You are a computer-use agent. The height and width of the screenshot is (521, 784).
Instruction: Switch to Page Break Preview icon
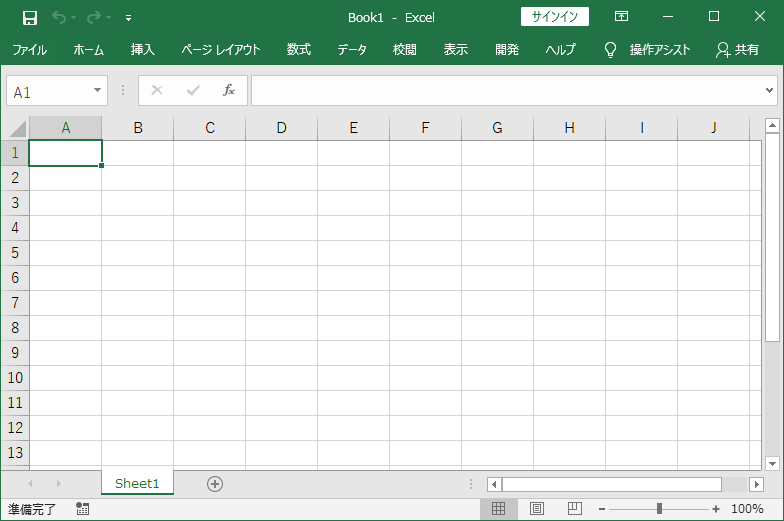(x=575, y=509)
